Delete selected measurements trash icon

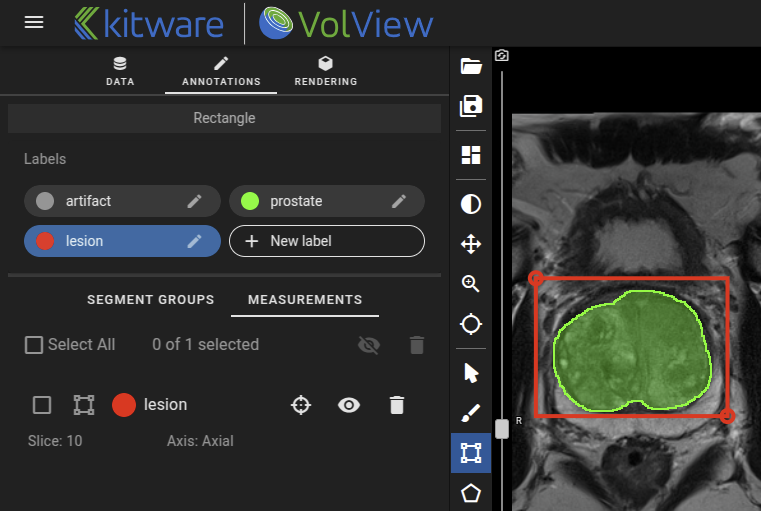pos(417,345)
